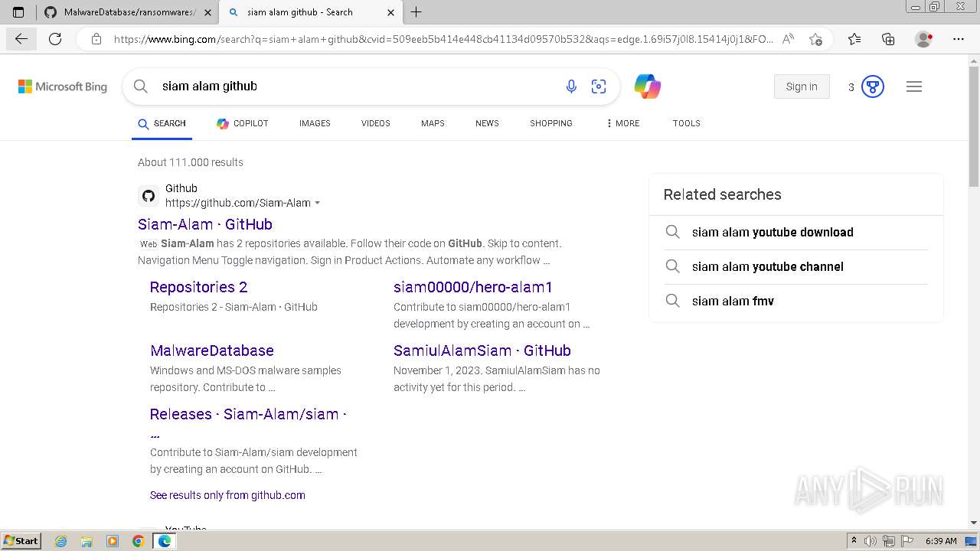Screen dimensions: 980x551
Task: Launch Google Chrome from the taskbar
Action: pos(139,541)
